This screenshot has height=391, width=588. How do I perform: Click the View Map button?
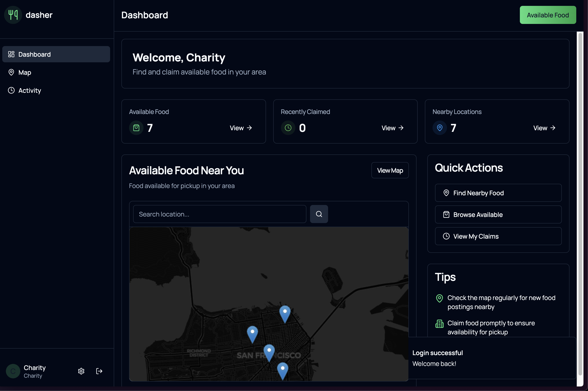[390, 171]
